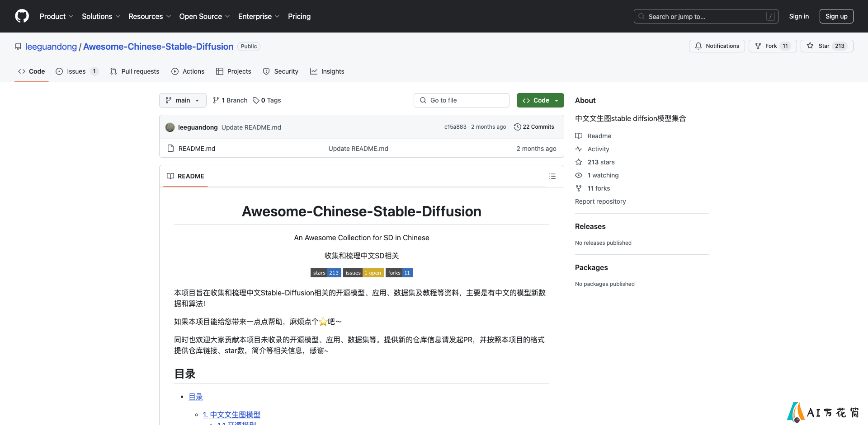Click the Sign up button
This screenshot has width=868, height=425.
pos(836,16)
